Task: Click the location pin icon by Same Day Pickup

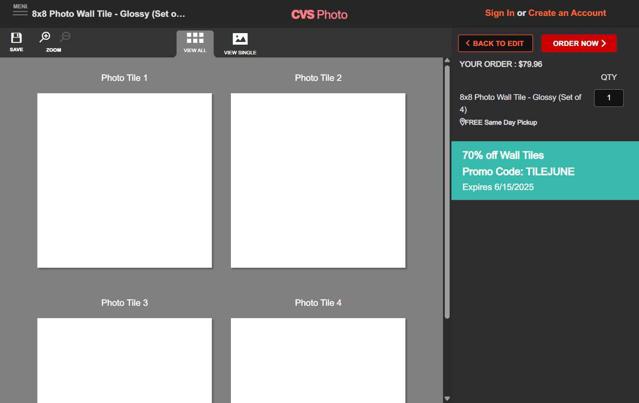Action: click(x=462, y=122)
